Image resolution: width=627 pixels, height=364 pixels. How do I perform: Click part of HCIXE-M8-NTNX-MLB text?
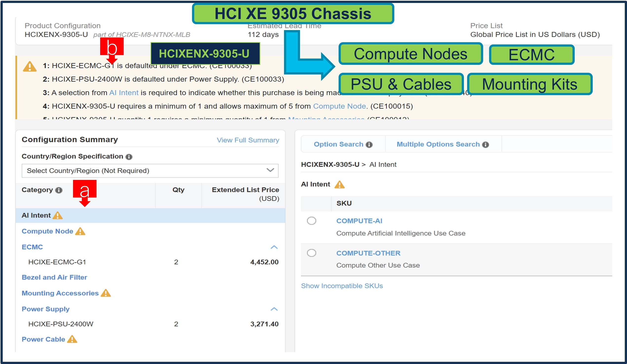click(x=142, y=35)
